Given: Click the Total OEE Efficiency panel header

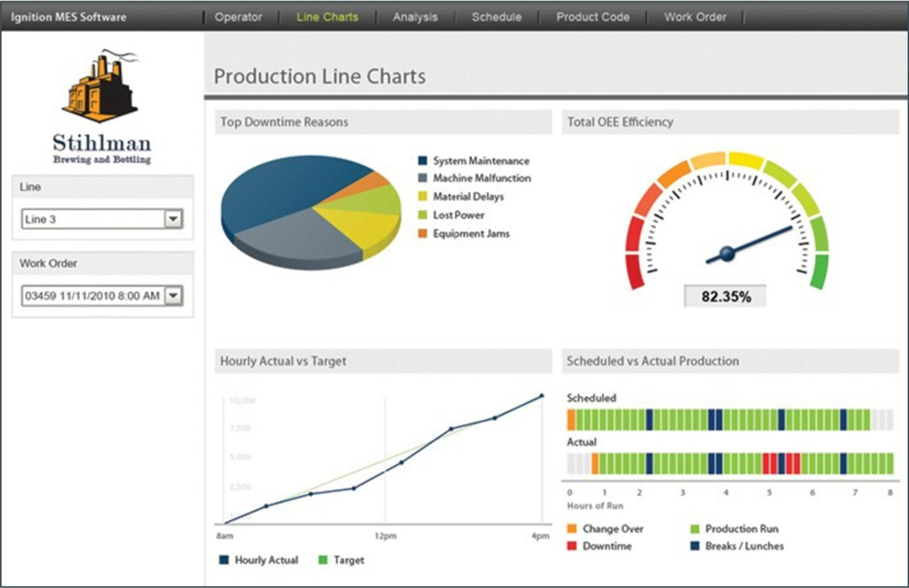Looking at the screenshot, I should click(730, 122).
